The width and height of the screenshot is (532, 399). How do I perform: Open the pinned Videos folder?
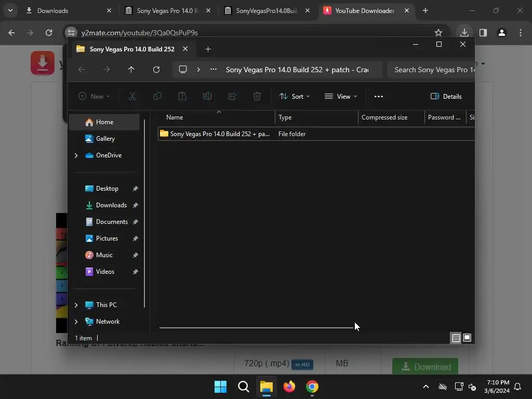coord(104,272)
